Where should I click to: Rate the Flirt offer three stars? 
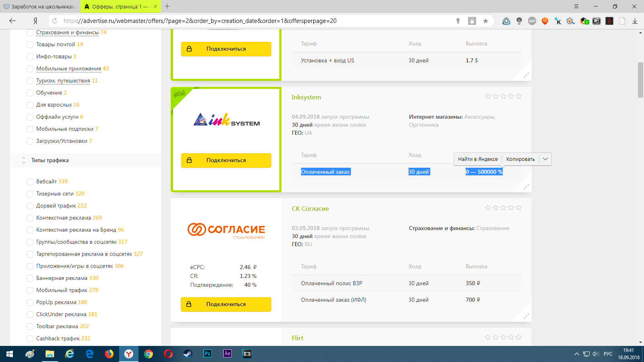tap(503, 337)
